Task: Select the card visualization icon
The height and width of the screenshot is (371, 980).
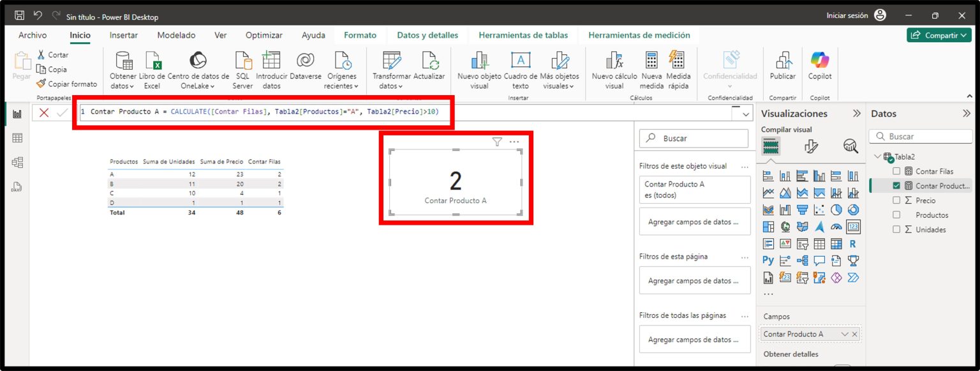Action: (854, 226)
